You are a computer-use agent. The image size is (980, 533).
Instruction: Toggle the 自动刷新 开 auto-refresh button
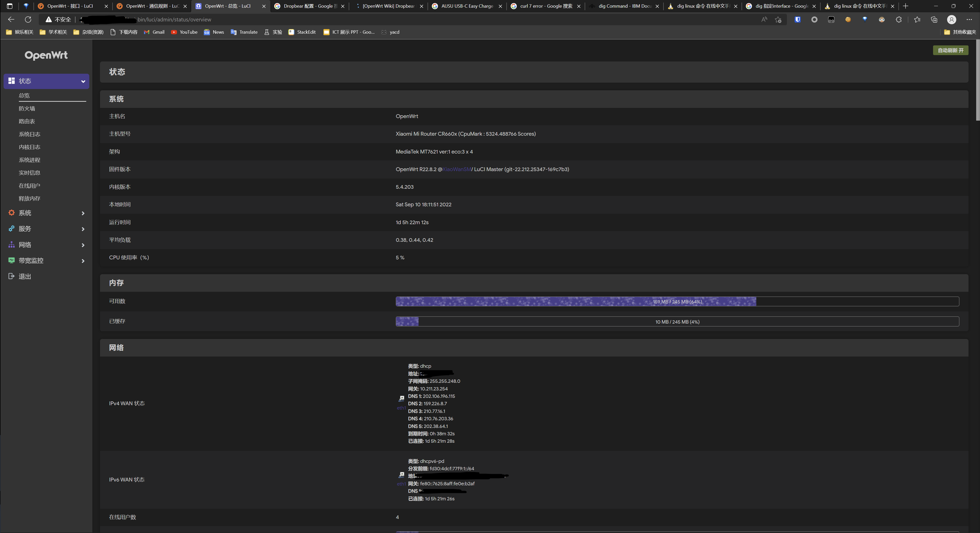pyautogui.click(x=950, y=50)
